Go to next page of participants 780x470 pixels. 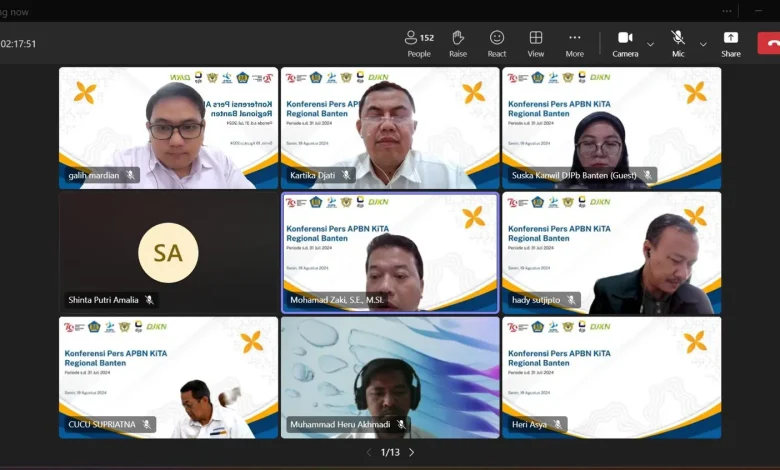[411, 453]
